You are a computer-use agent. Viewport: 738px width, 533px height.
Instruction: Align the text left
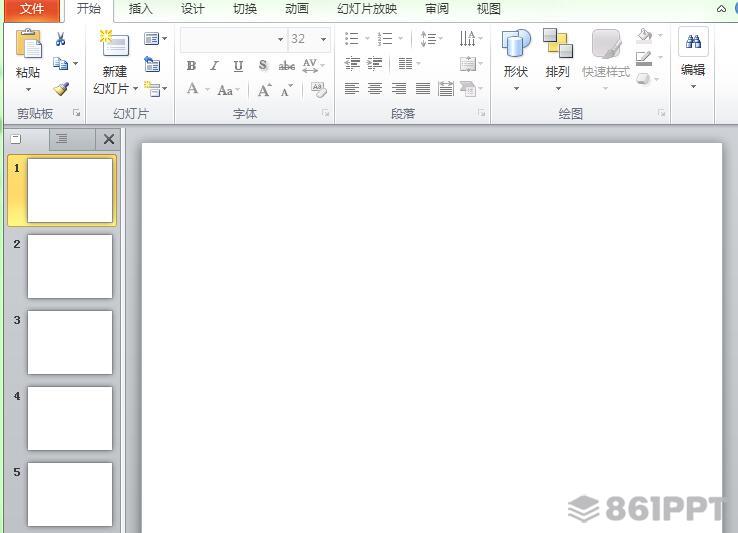(x=352, y=89)
